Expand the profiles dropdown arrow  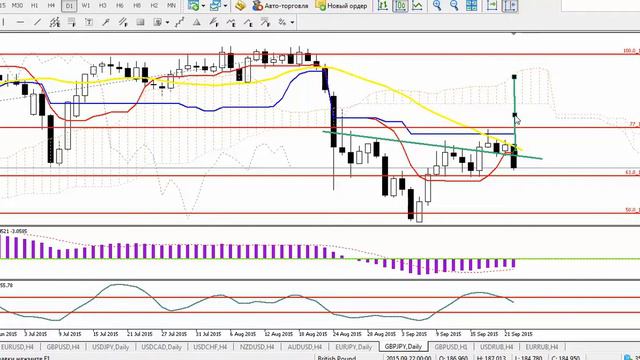[x=225, y=6]
